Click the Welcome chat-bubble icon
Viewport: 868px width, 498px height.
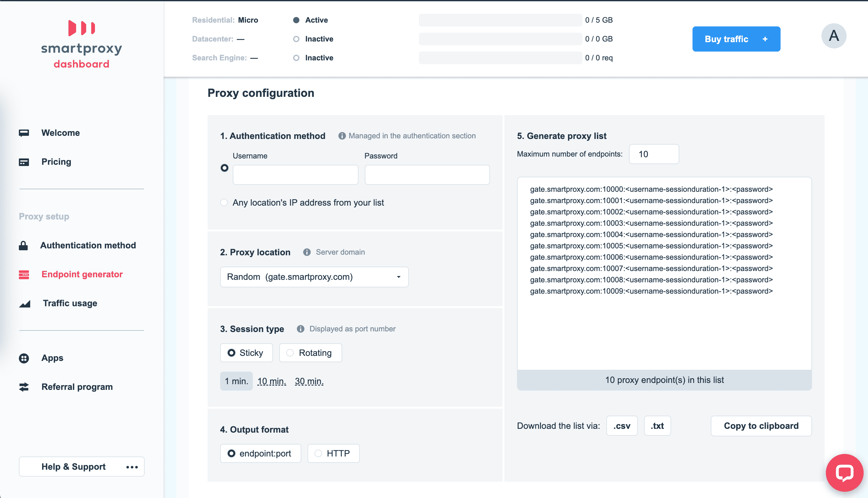(24, 133)
